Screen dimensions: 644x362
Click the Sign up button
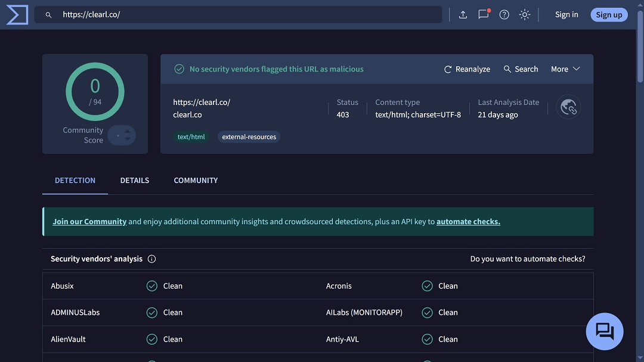[x=609, y=14]
